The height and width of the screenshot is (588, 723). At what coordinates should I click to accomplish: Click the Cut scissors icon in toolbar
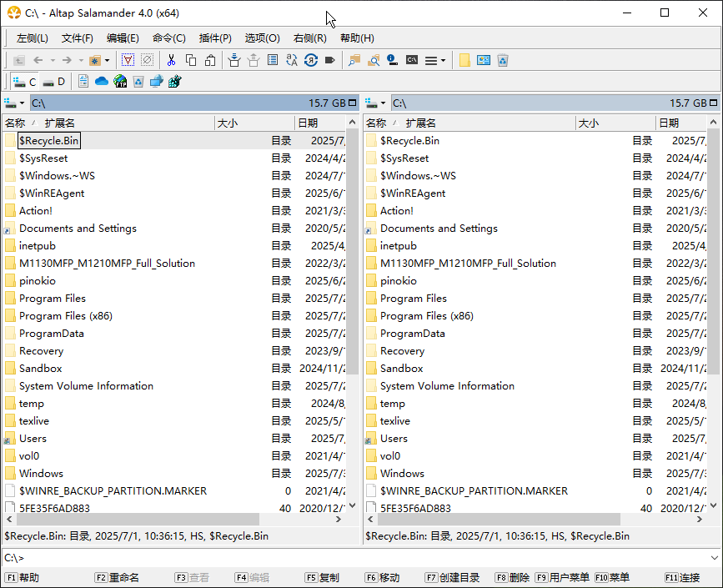coord(171,60)
